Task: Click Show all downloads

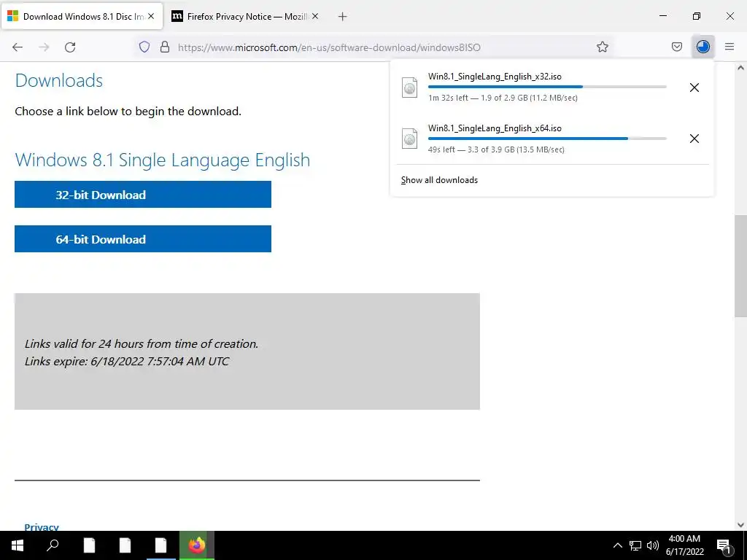Action: coord(439,180)
